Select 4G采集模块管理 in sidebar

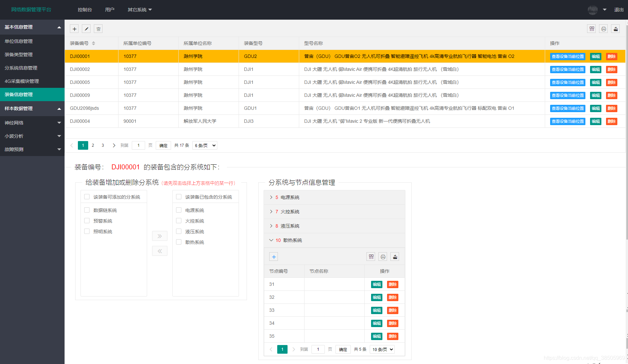[x=32, y=81]
